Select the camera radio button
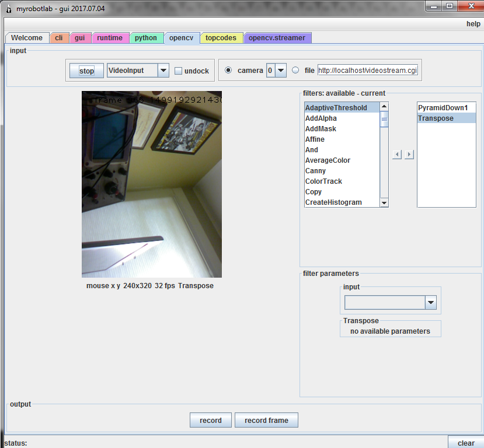 click(x=228, y=70)
